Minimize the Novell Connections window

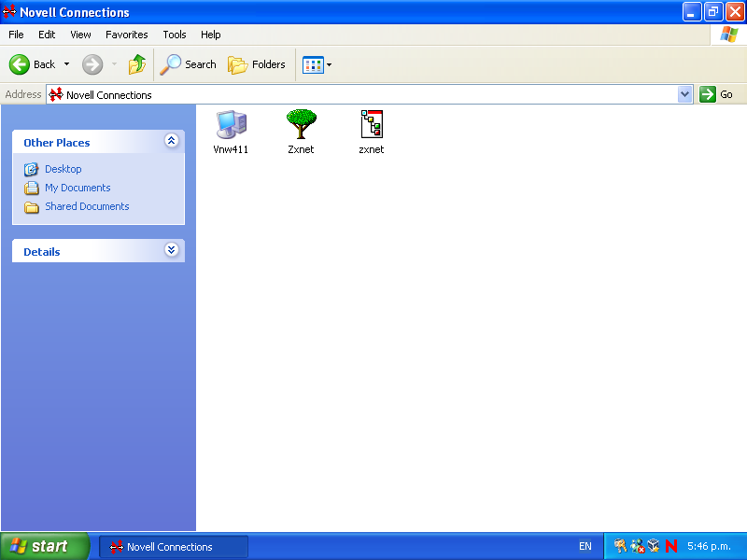[x=691, y=12]
